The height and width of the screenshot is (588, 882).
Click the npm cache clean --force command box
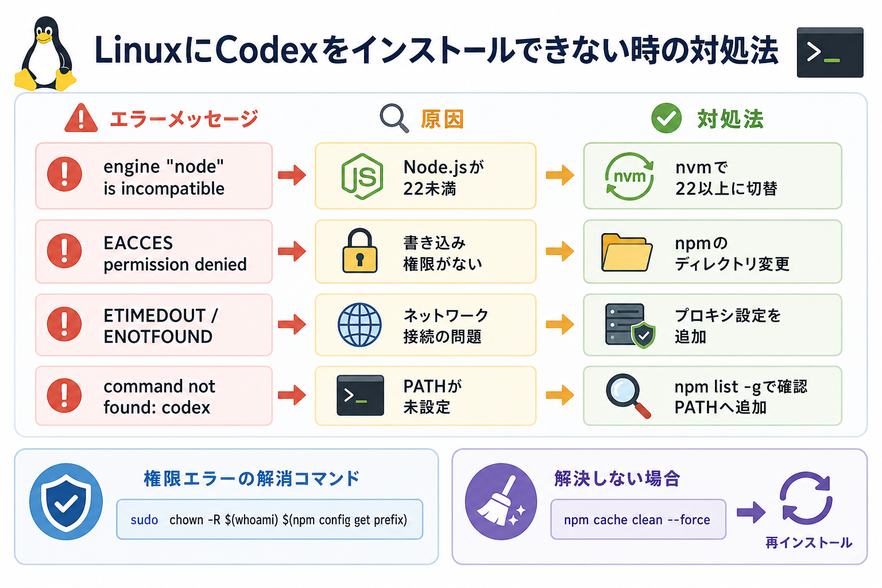coord(638,519)
